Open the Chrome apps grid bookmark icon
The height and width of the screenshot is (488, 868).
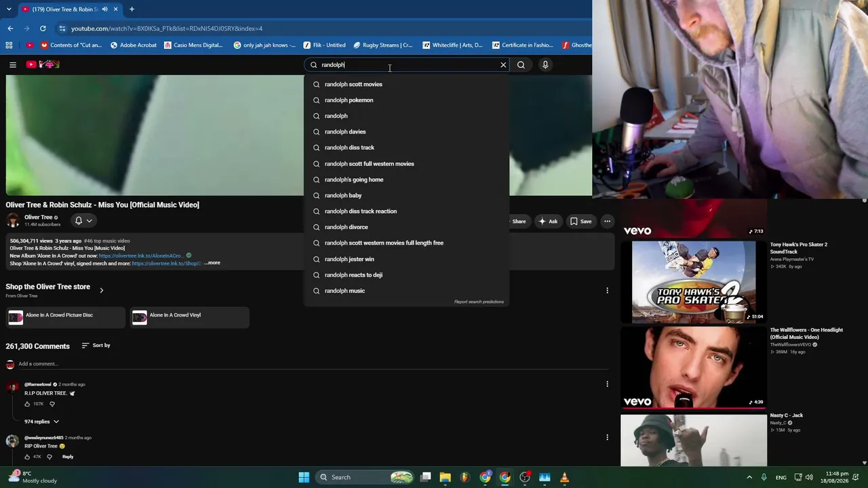click(9, 45)
